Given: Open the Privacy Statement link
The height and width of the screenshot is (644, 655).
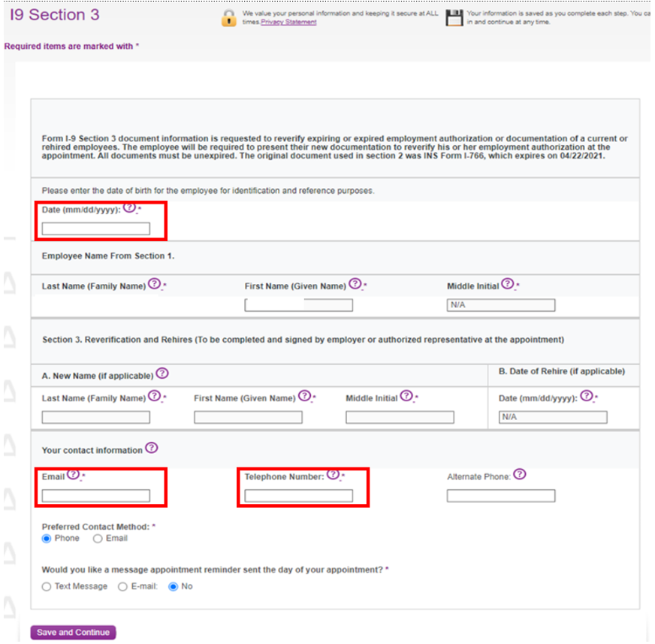Looking at the screenshot, I should (x=288, y=23).
